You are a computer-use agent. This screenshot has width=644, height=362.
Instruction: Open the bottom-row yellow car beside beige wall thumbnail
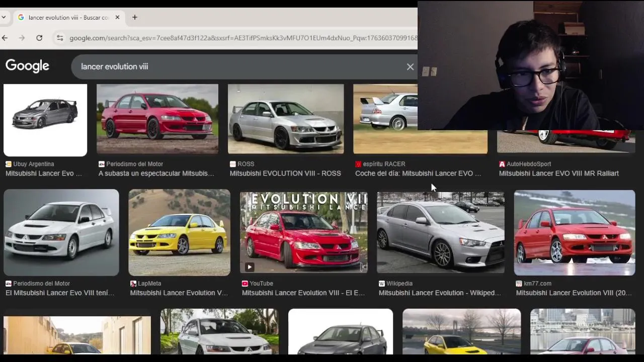pyautogui.click(x=77, y=335)
